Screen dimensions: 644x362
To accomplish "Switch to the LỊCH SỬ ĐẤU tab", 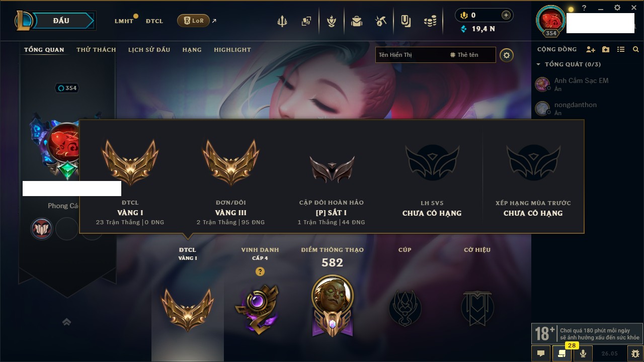I will (x=149, y=50).
